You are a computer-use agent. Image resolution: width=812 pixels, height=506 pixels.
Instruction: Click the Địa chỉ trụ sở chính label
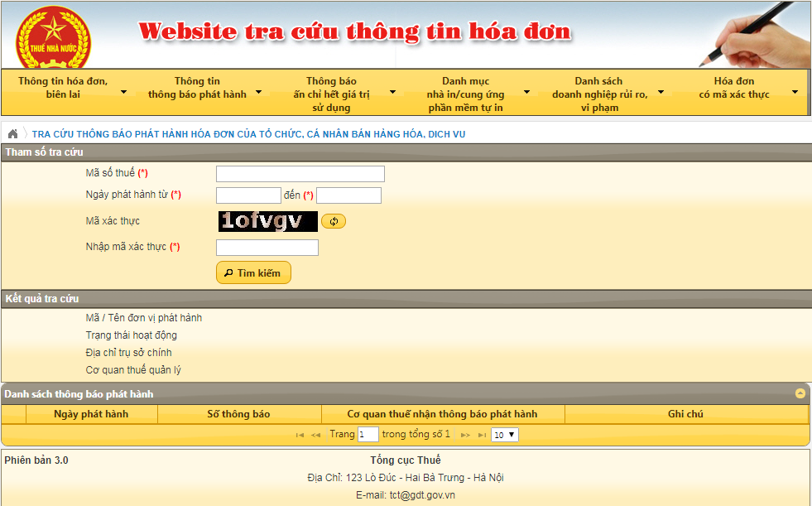(129, 353)
